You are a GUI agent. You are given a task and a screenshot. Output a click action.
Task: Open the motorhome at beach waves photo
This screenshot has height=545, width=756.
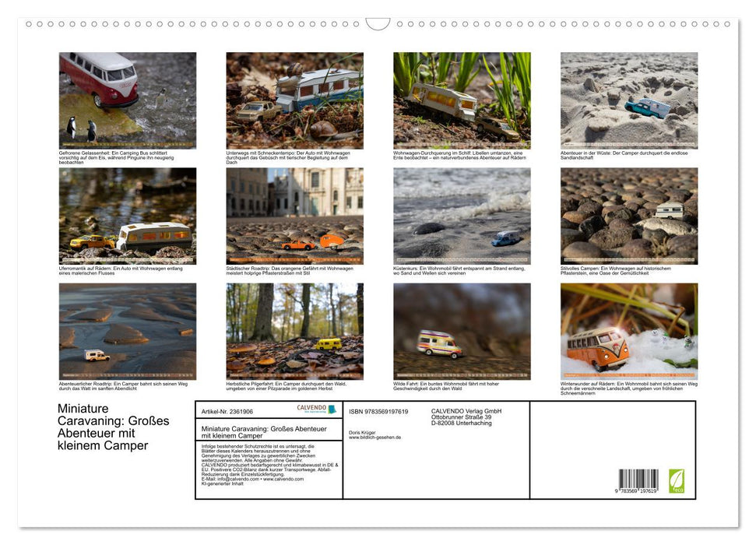[462, 216]
